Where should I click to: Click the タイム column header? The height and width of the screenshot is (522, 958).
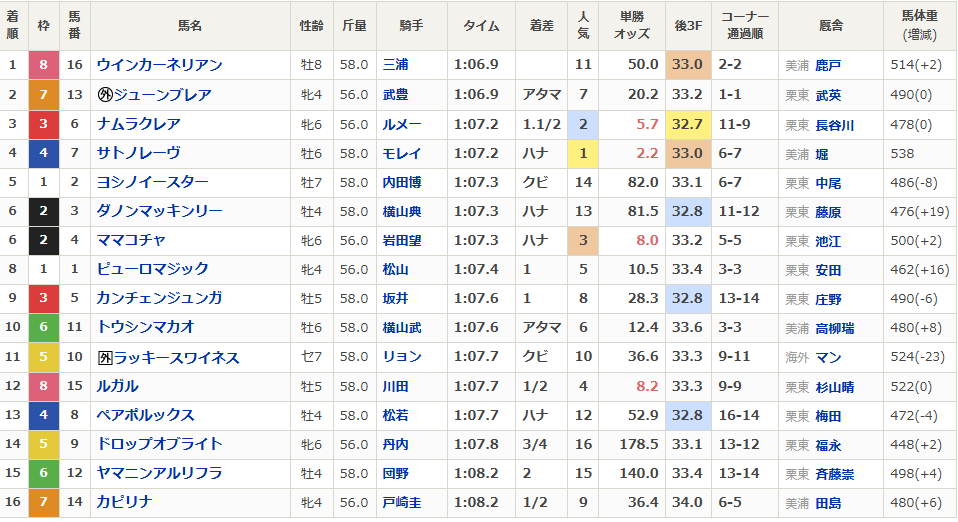pyautogui.click(x=481, y=26)
